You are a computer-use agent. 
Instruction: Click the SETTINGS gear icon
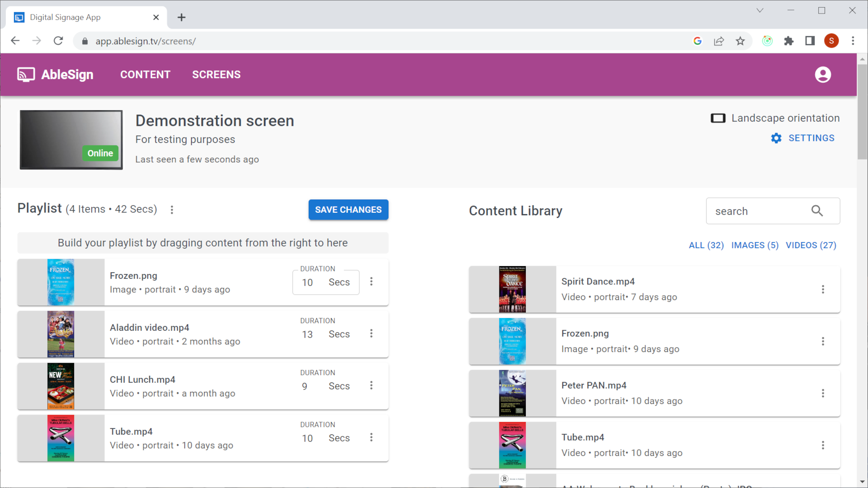click(x=776, y=138)
